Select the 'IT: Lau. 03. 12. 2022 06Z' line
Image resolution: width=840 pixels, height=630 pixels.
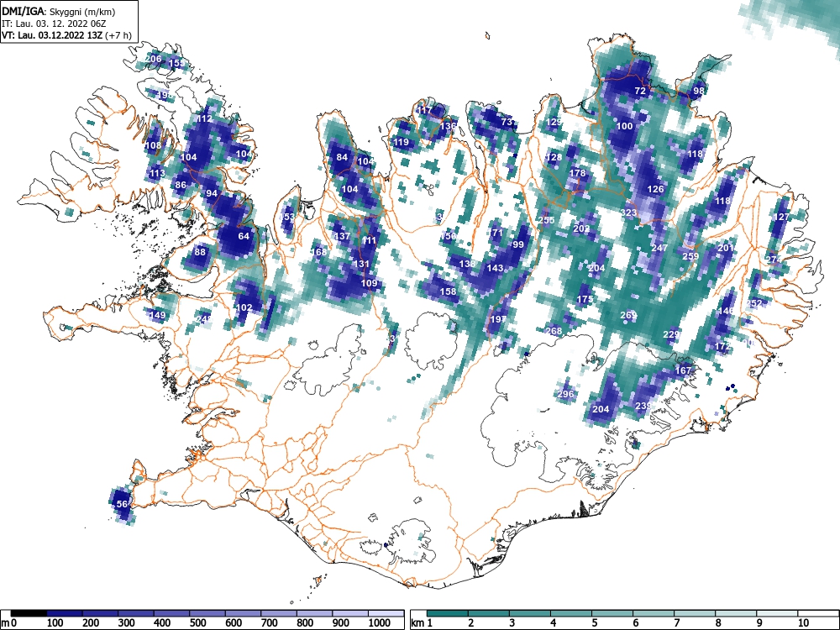[x=54, y=24]
